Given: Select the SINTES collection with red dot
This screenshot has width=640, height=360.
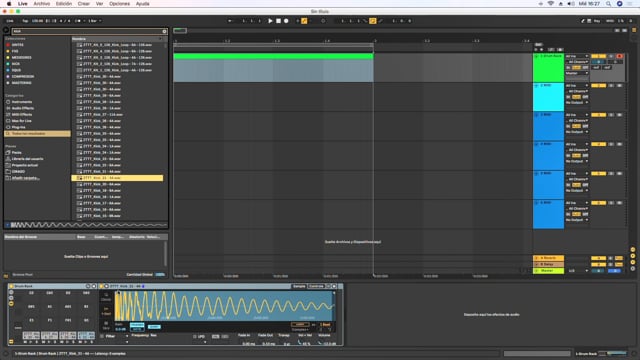Looking at the screenshot, I should 18,45.
